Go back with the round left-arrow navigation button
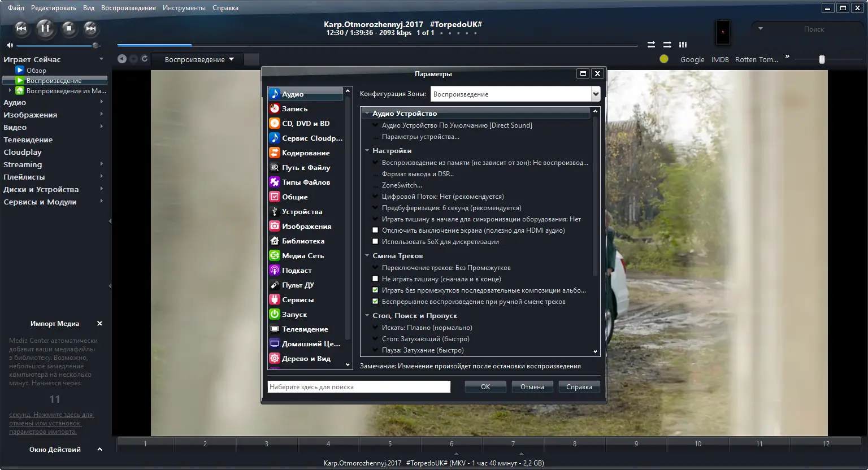This screenshot has width=868, height=470. pos(121,59)
